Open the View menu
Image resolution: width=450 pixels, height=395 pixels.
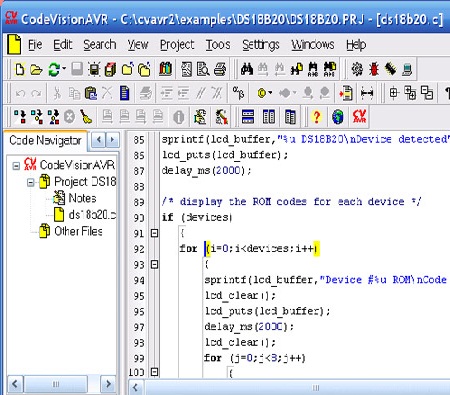138,45
